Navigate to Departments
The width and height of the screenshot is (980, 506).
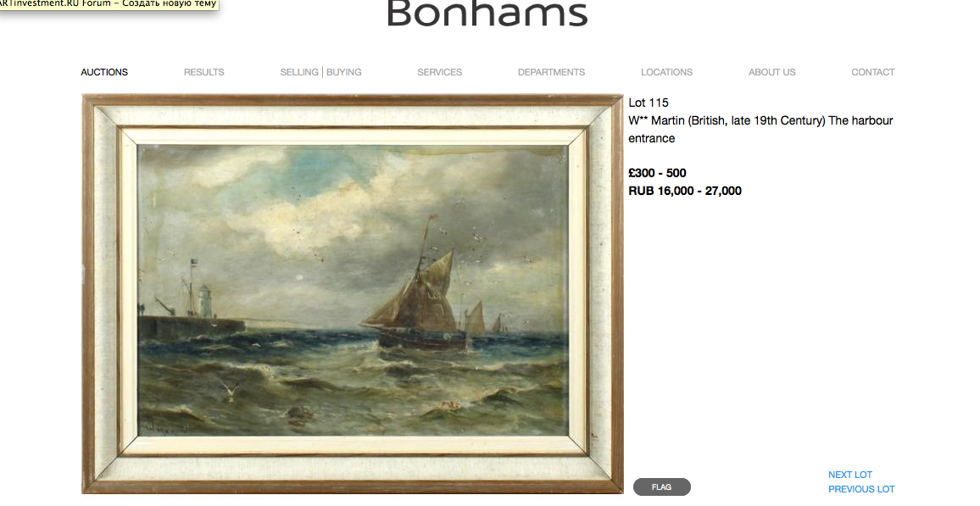click(x=551, y=72)
